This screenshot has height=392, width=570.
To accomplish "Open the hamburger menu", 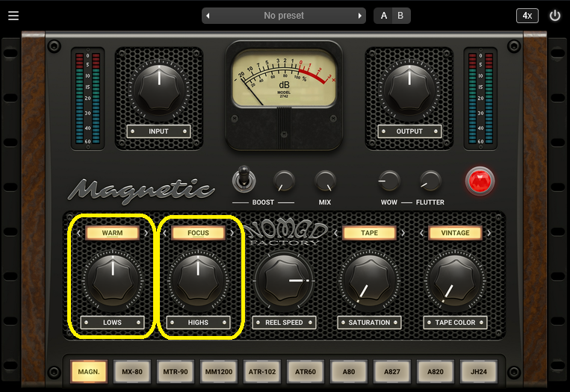I will (13, 16).
